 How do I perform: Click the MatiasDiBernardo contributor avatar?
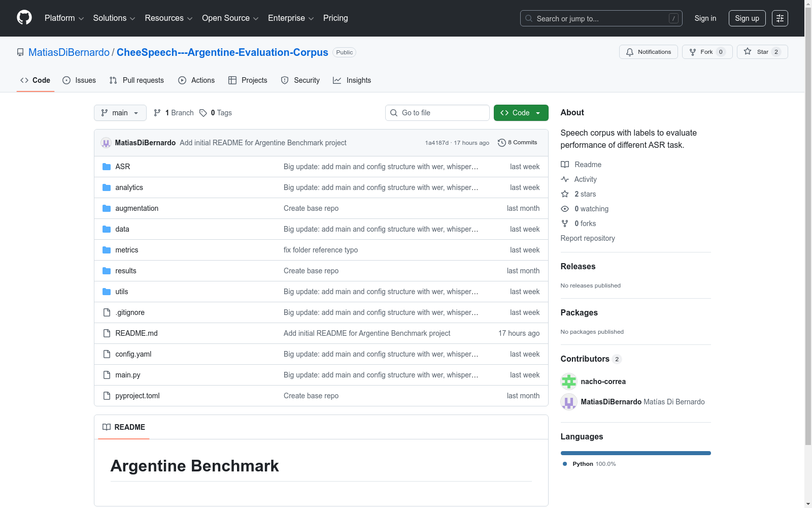pyautogui.click(x=569, y=402)
